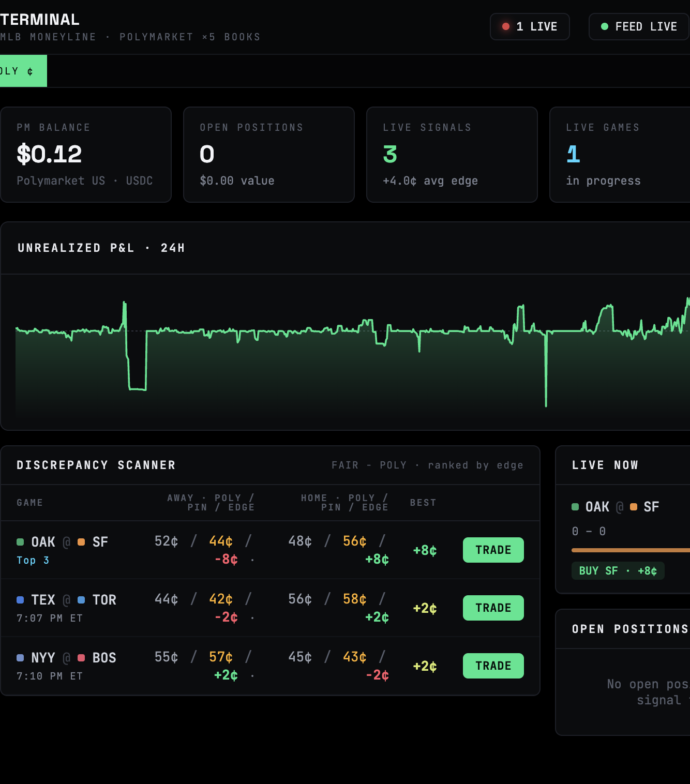
Task: Click TRADE for NYY @ BOS
Action: 493,666
